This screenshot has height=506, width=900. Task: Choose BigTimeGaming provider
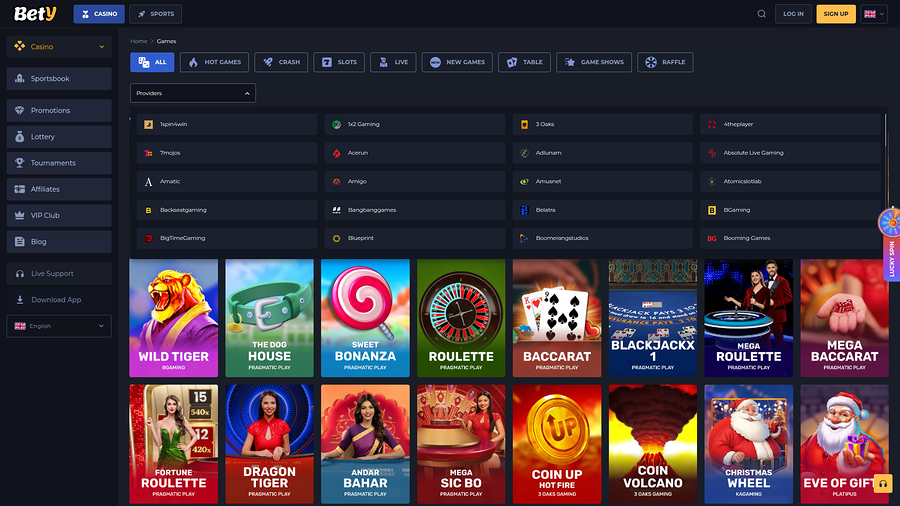pyautogui.click(x=227, y=239)
